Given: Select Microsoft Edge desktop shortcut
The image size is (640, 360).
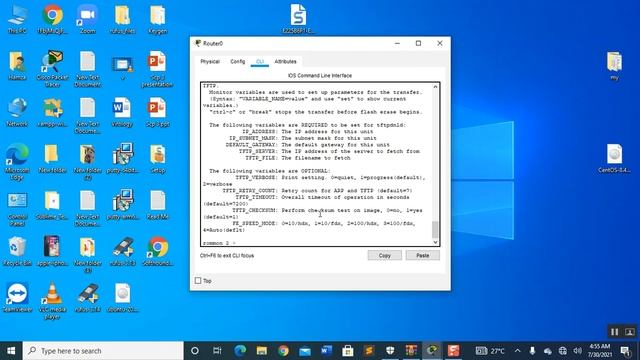Looking at the screenshot, I should [x=17, y=162].
